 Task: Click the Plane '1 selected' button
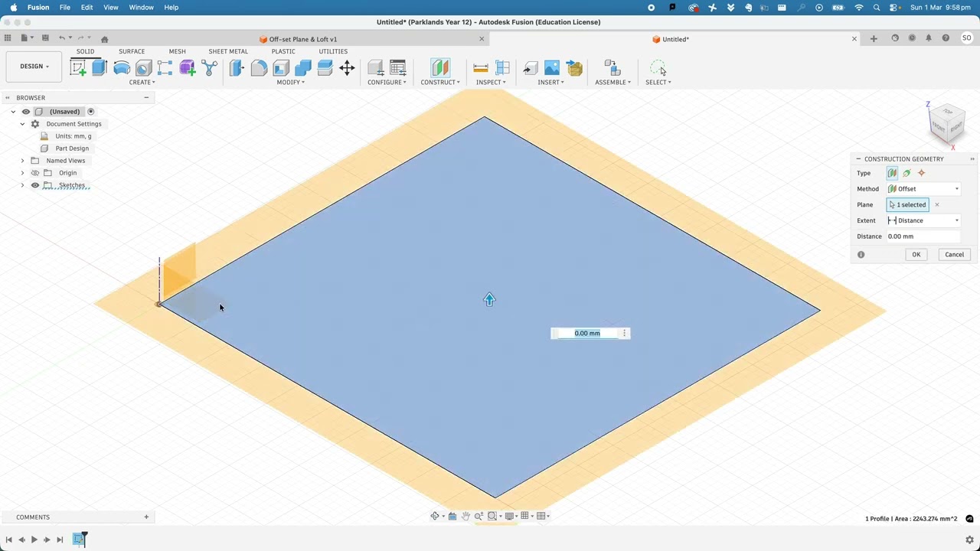pos(908,205)
